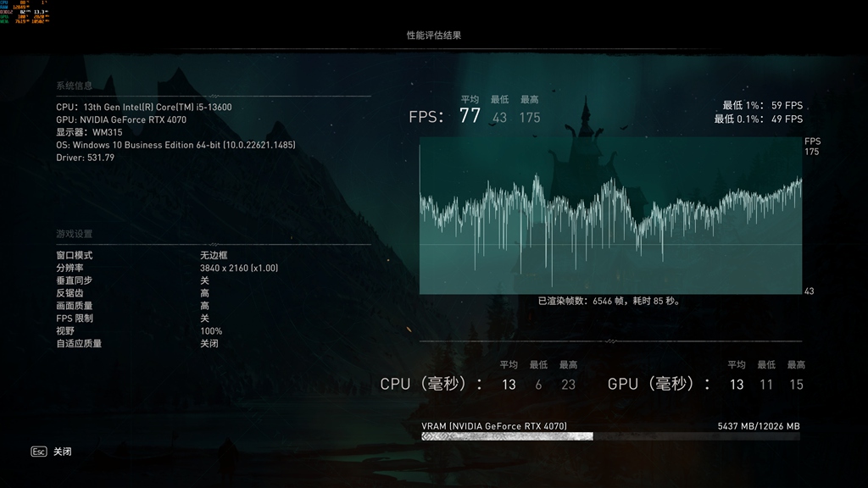Click the 最低 0.1% FPS stat
This screenshot has height=488, width=868.
point(757,117)
